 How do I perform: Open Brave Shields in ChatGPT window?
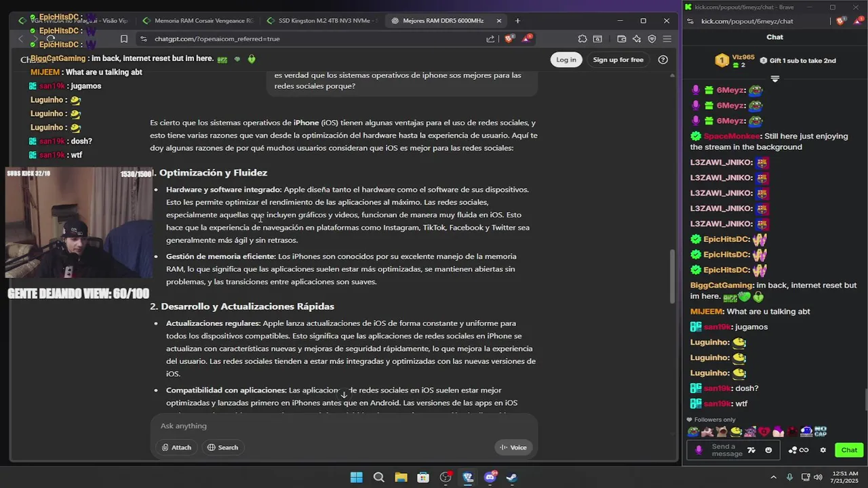[509, 39]
